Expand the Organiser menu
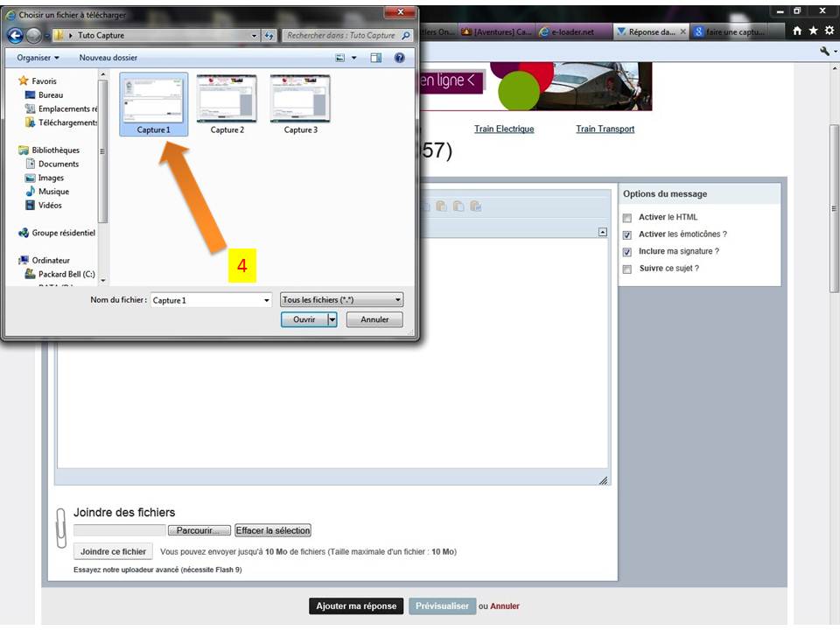Screen dimensions: 840x630 click(38, 58)
